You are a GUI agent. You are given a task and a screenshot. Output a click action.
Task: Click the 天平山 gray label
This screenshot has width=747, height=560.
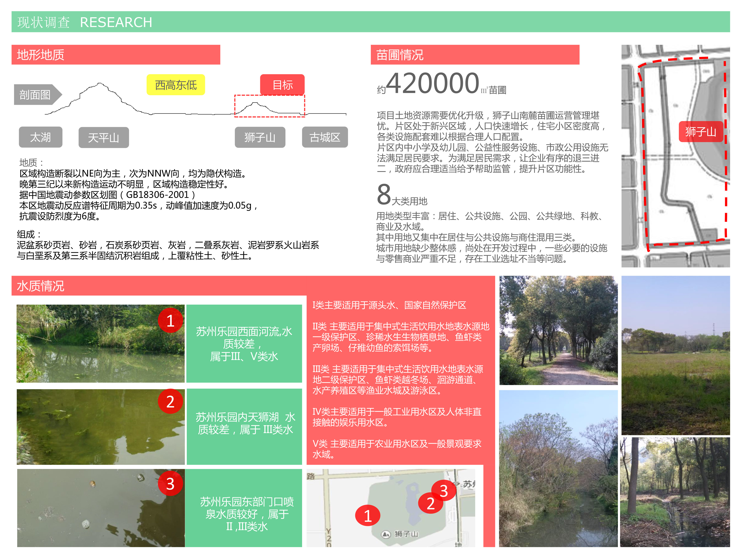(104, 137)
